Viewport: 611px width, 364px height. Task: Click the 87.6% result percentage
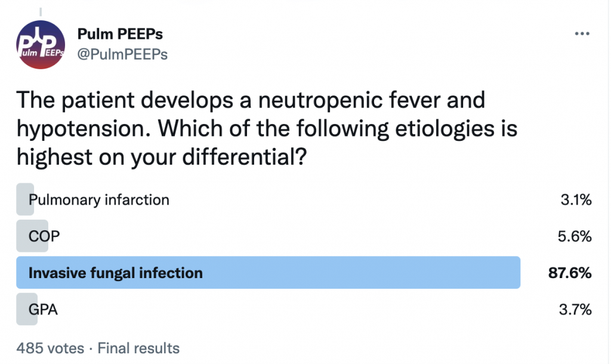point(570,273)
